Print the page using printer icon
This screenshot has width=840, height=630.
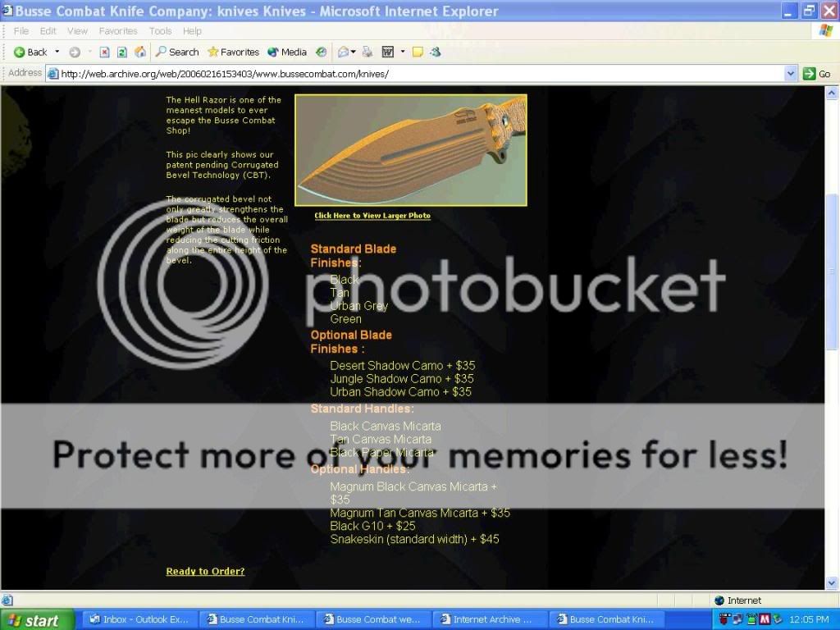(367, 52)
